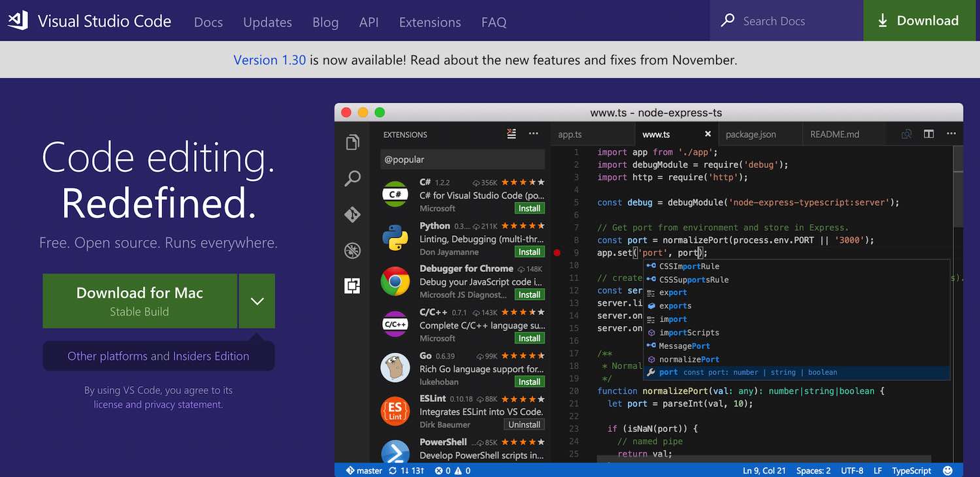Image resolution: width=980 pixels, height=477 pixels.
Task: Open the Version 1.30 link
Action: [270, 60]
